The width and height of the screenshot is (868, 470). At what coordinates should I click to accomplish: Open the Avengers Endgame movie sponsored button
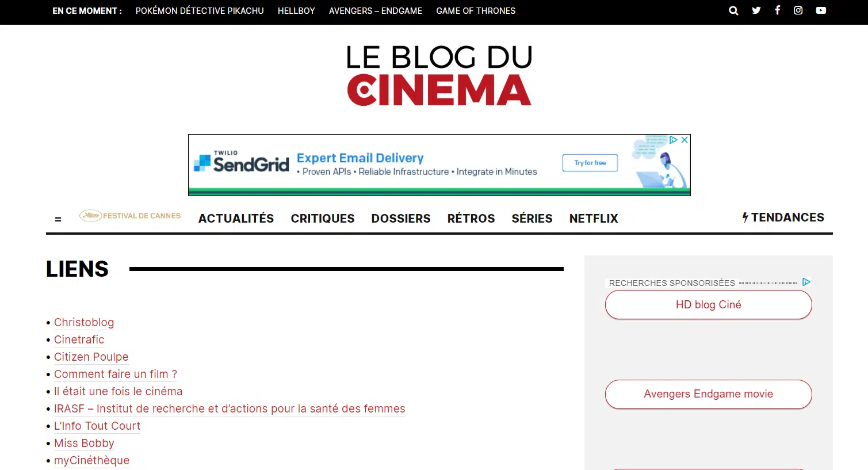coord(708,394)
